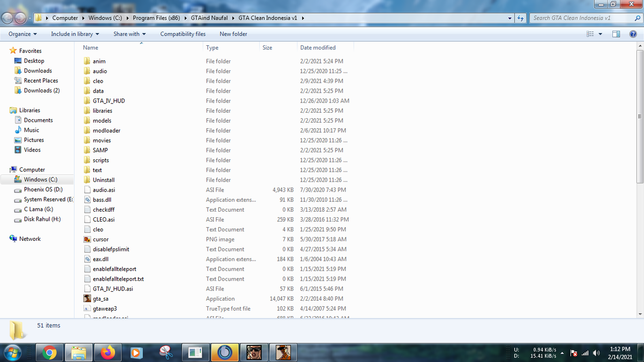Navigate to GTAind Naufal breadcrumb
The width and height of the screenshot is (644, 362).
point(209,18)
